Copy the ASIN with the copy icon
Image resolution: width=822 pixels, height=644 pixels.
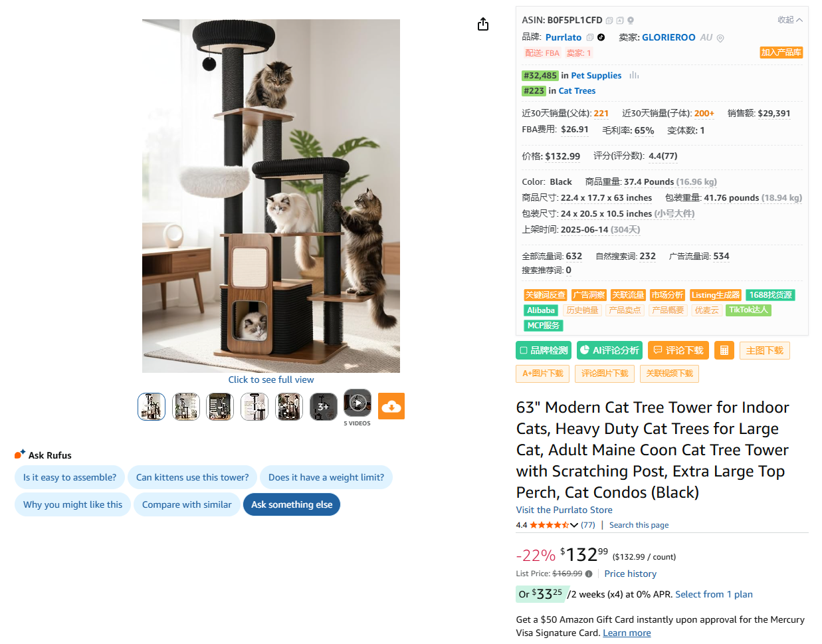tap(609, 21)
